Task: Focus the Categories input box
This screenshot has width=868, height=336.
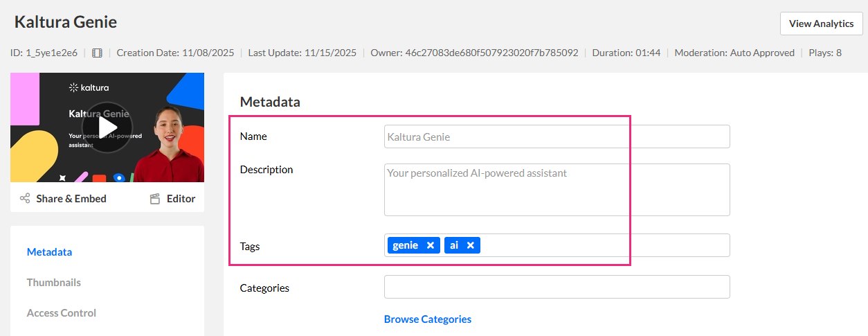Action: [x=557, y=287]
